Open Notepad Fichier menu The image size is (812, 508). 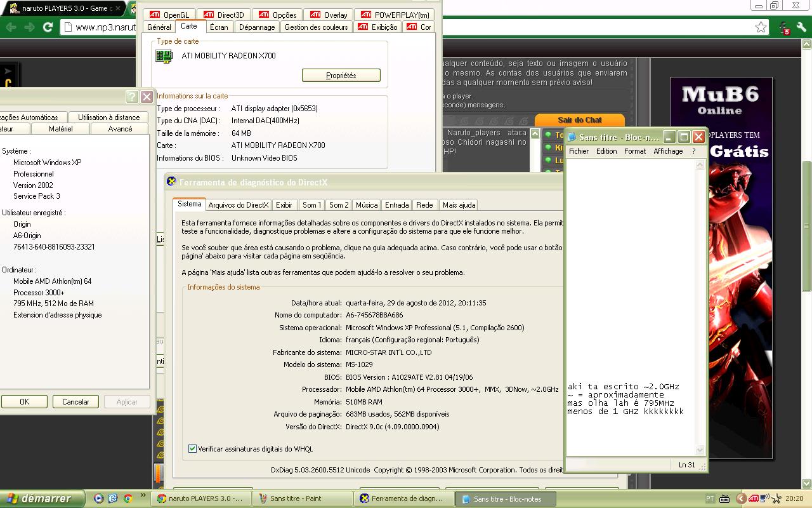(579, 151)
